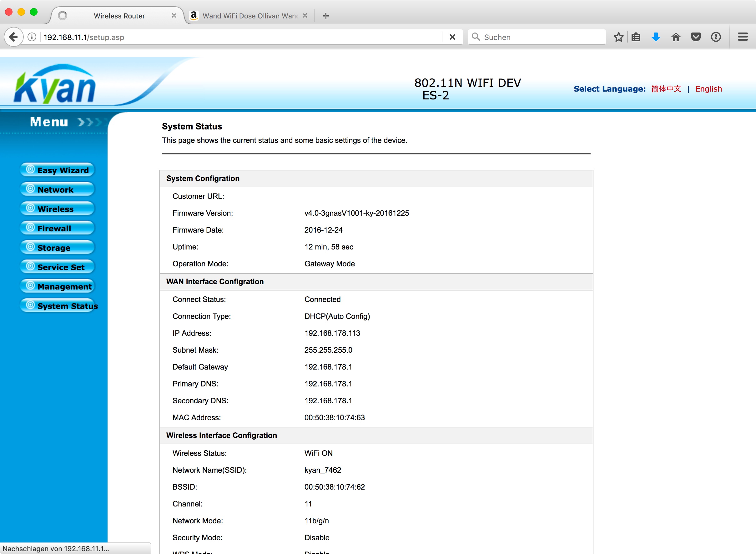Click the search magnifier icon

476,37
